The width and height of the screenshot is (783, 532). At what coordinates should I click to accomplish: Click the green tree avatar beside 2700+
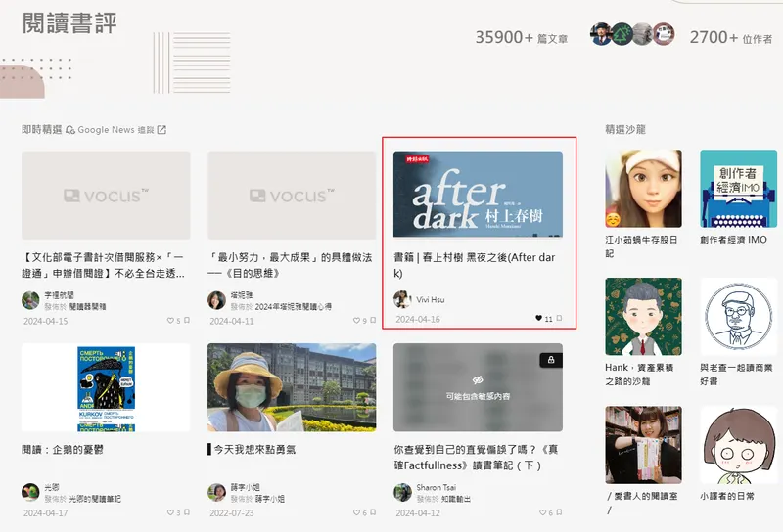tap(622, 34)
